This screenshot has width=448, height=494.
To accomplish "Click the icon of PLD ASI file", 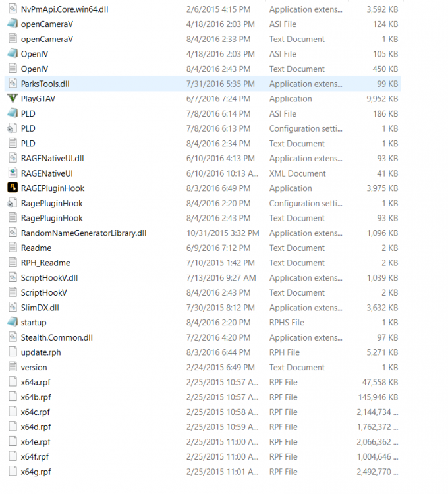I will pos(13,113).
